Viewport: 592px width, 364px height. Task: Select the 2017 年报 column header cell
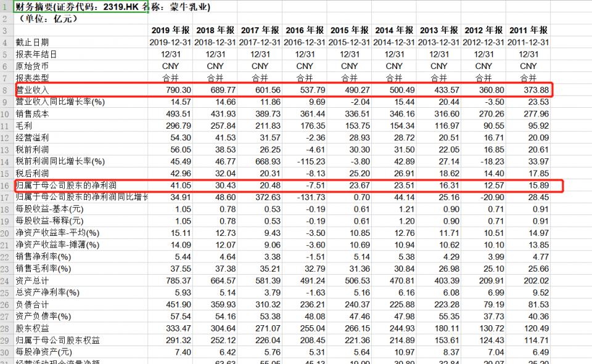coord(260,30)
